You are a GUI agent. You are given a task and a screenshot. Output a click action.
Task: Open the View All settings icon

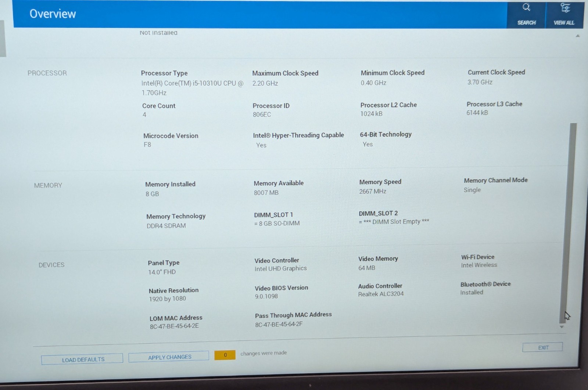565,8
